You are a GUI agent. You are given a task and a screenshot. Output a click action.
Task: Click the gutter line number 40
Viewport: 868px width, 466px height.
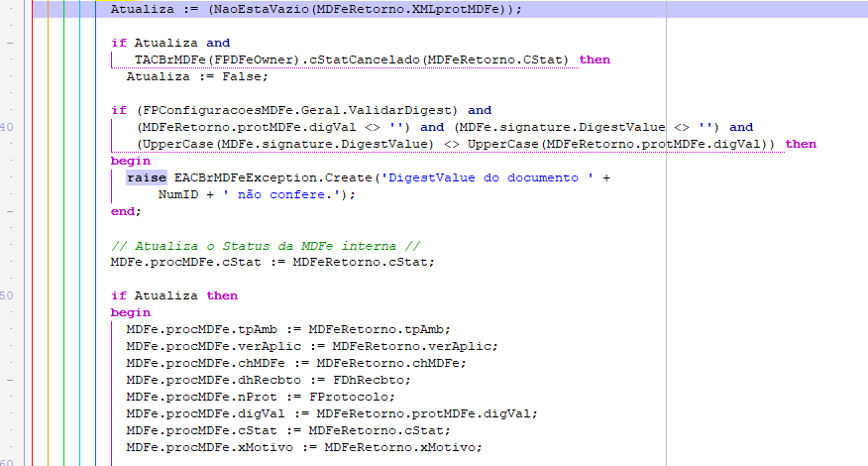pyautogui.click(x=7, y=127)
